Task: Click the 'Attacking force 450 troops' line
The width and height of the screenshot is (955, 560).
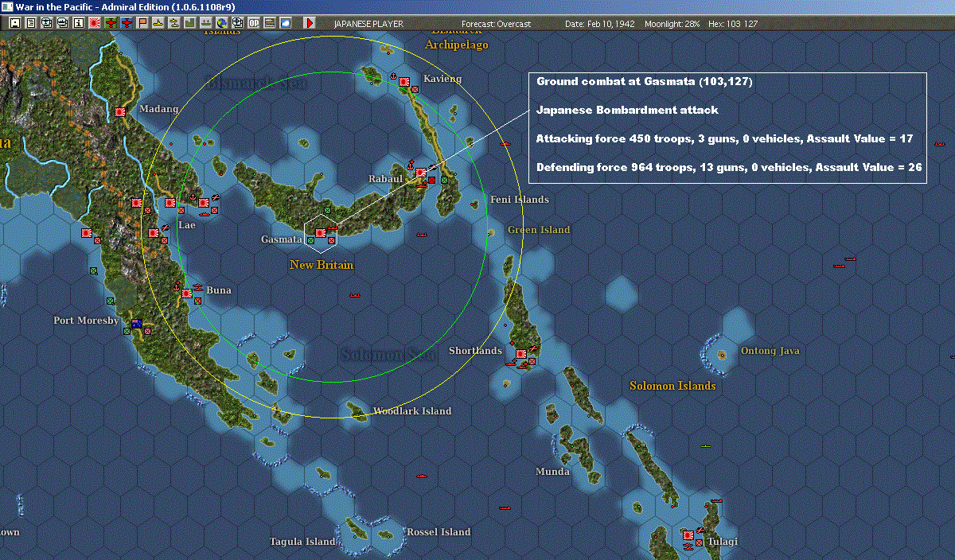Action: pyautogui.click(x=724, y=138)
